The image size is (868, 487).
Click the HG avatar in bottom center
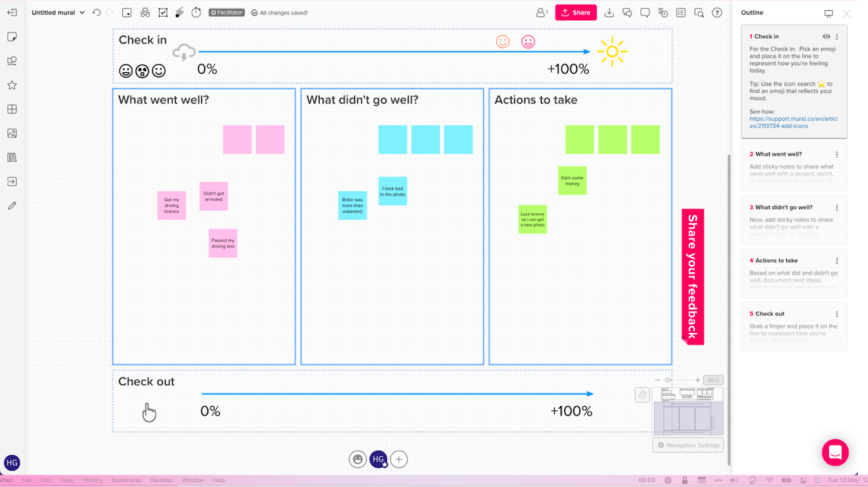click(378, 459)
